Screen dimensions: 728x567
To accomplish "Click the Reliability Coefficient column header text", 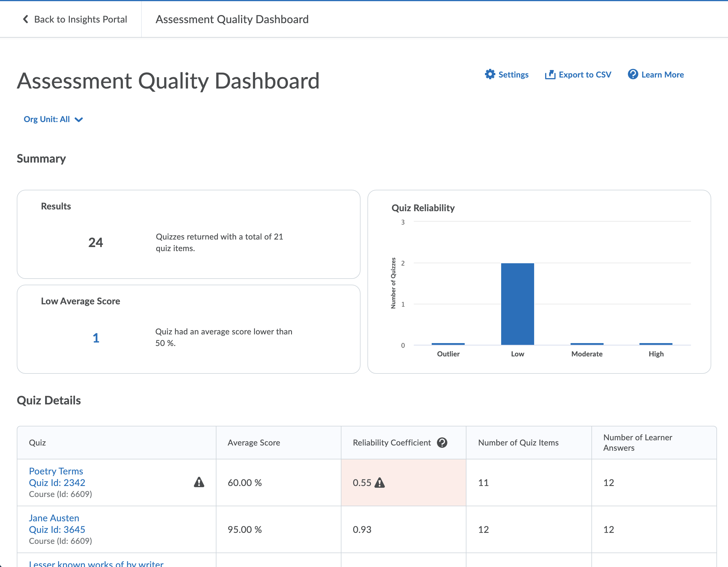I will (392, 443).
